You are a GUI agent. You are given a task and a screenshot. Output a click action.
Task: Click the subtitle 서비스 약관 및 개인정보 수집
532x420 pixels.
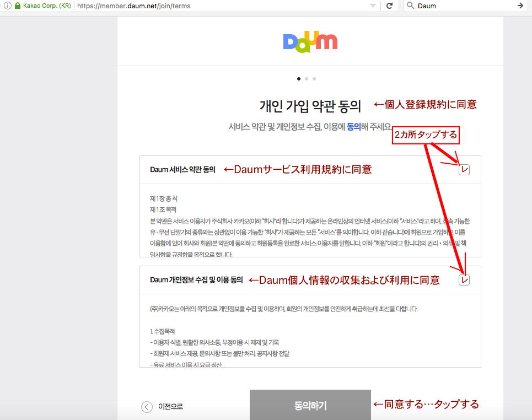click(x=310, y=127)
